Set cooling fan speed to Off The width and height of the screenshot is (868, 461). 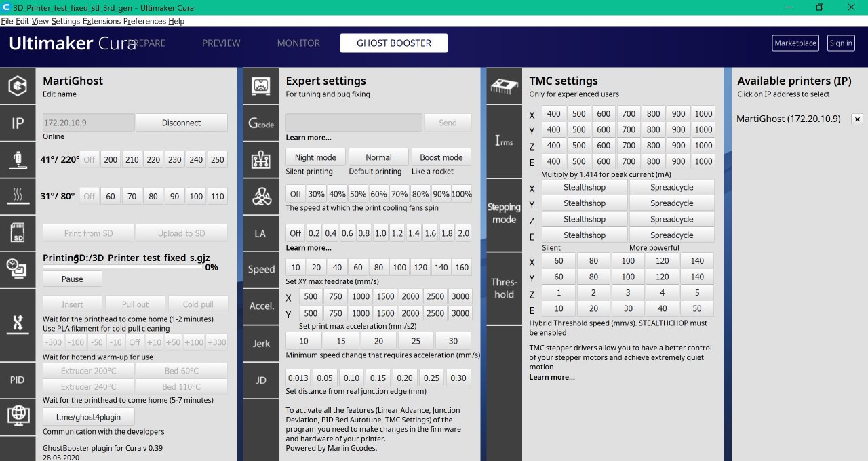coord(296,194)
